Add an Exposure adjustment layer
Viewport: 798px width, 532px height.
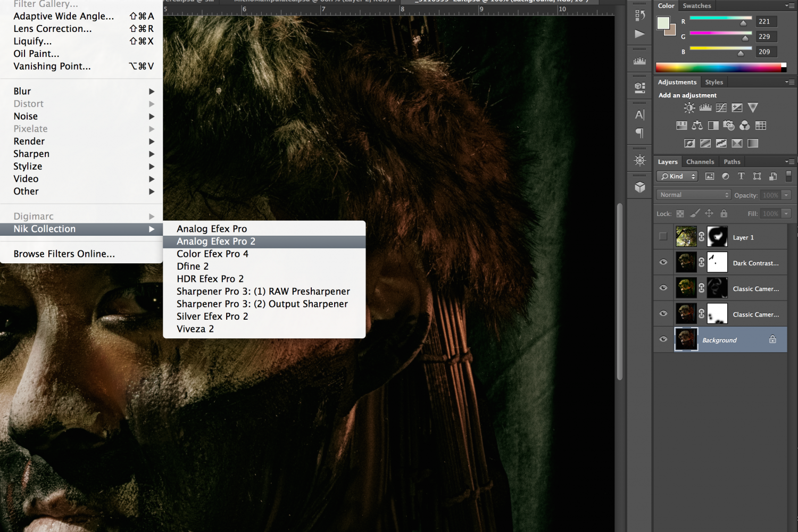coord(737,108)
